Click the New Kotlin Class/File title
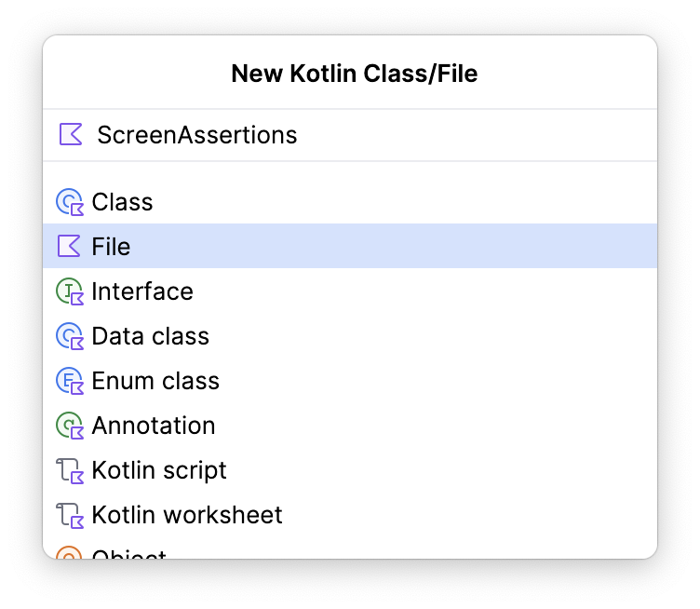Viewport: 700px width, 609px height. pyautogui.click(x=354, y=74)
